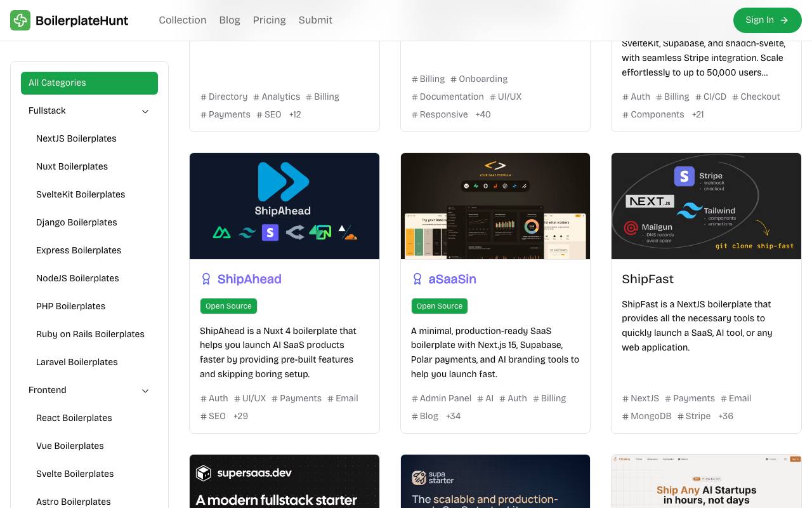Screen dimensions: 812x508
Task: Click the Components tag
Action: point(653,114)
